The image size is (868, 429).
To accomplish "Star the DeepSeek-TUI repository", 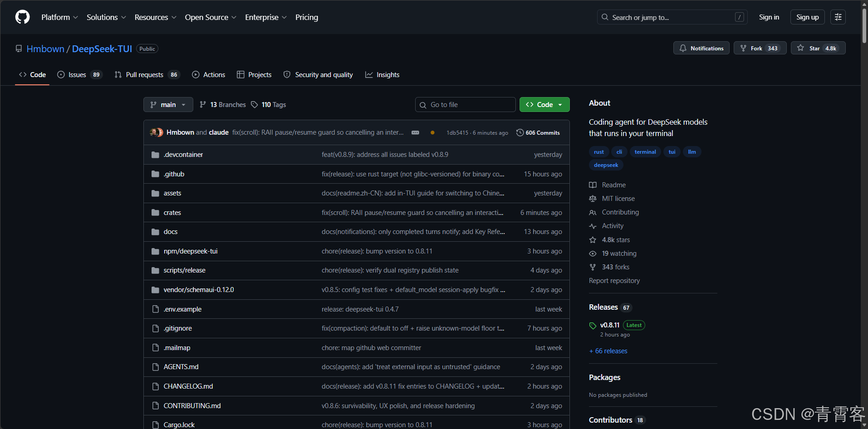I will (818, 48).
